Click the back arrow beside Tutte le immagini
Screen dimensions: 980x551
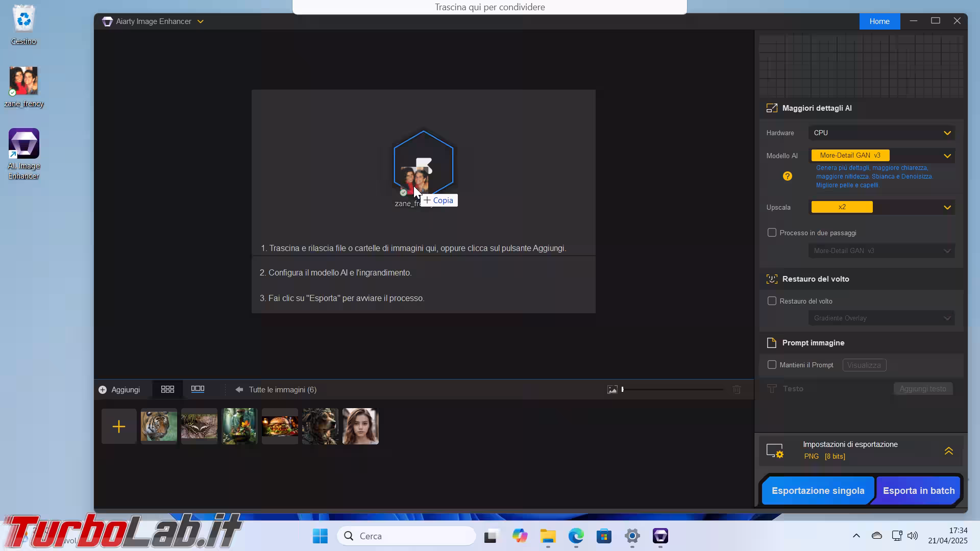point(239,390)
